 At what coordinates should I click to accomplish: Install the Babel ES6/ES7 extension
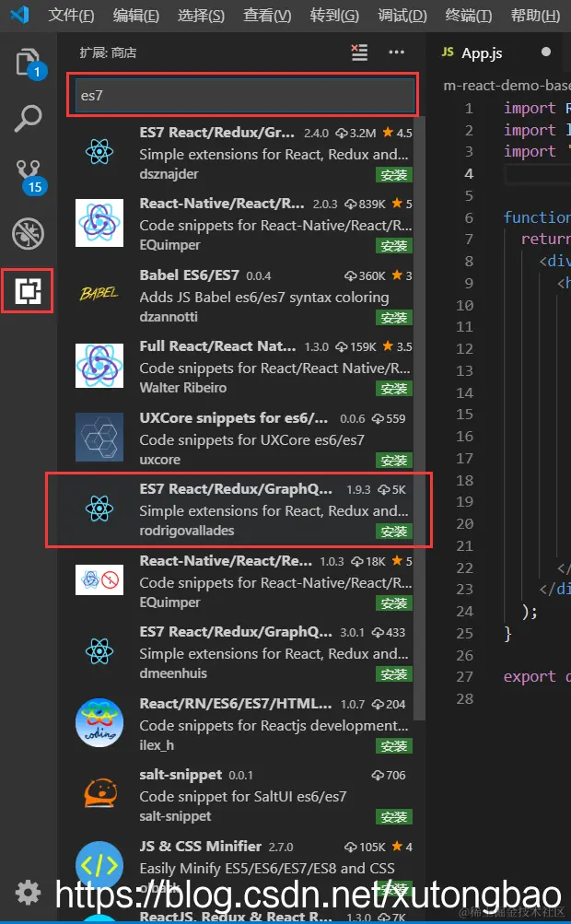(394, 318)
